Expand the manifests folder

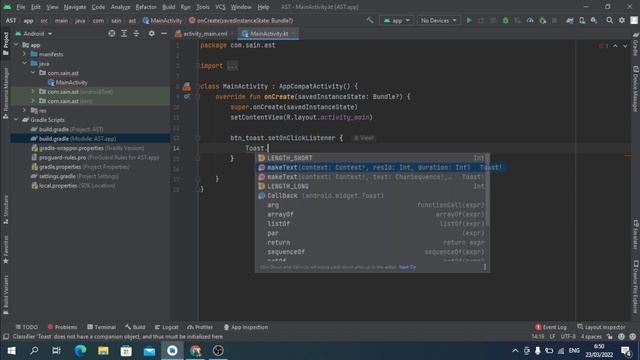[24, 54]
